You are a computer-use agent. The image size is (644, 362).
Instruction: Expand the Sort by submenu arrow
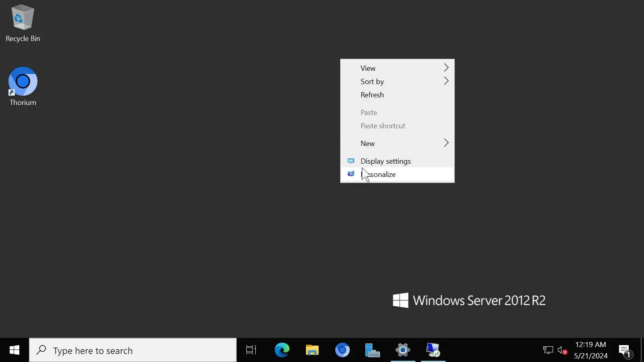(x=446, y=81)
